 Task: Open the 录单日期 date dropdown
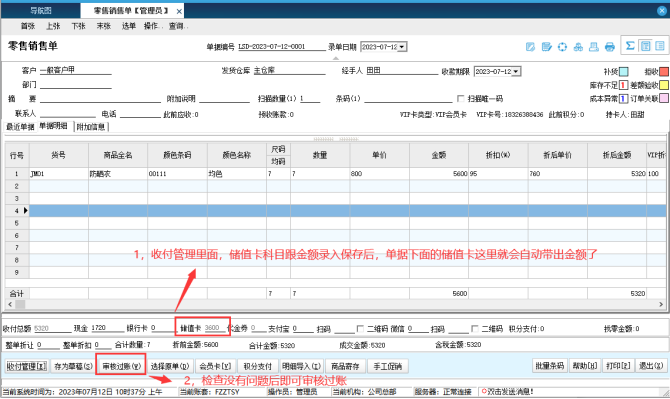coord(402,47)
